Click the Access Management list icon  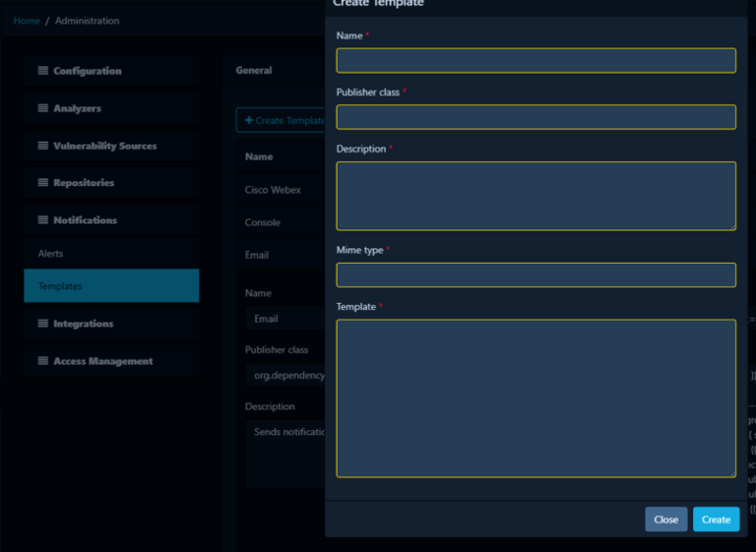[x=43, y=361]
